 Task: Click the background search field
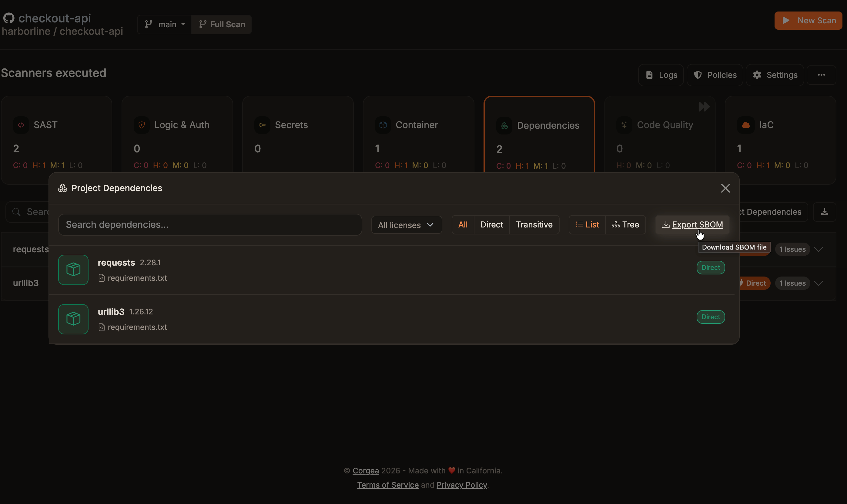pos(27,212)
